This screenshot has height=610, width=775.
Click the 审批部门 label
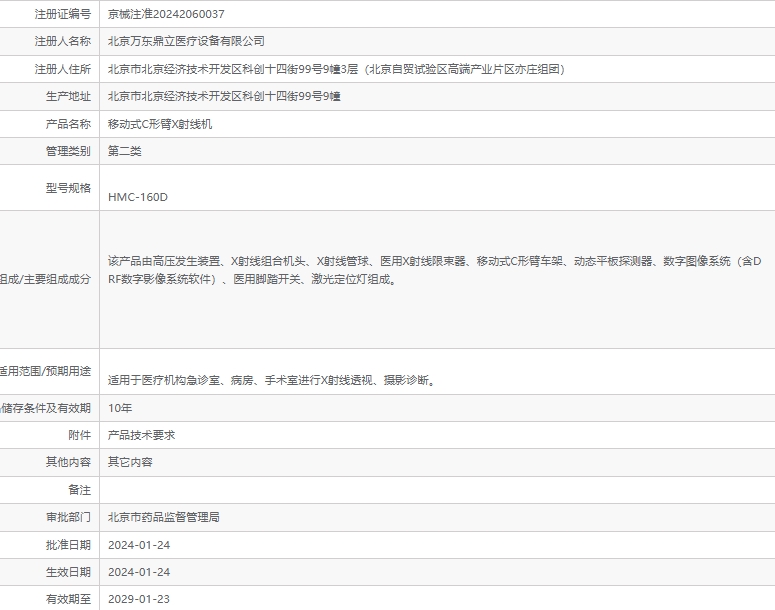[68, 518]
